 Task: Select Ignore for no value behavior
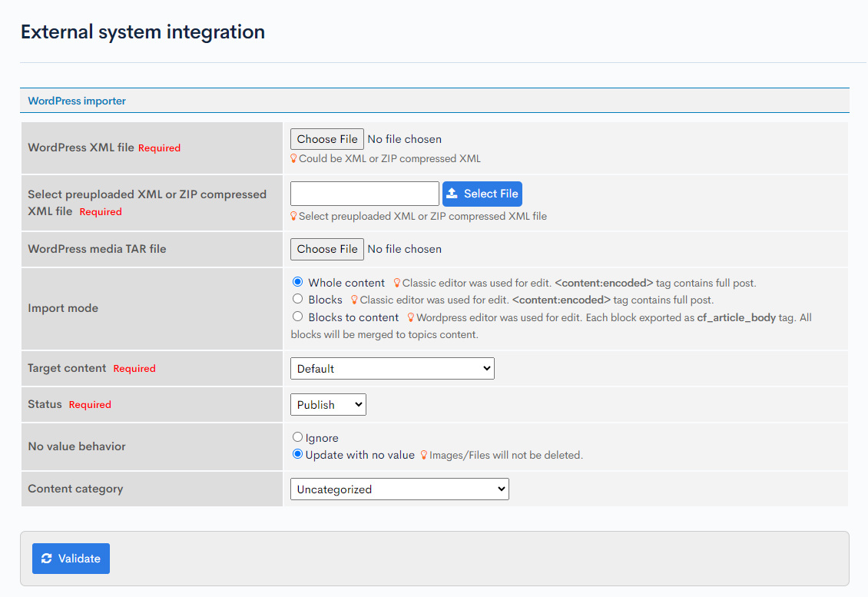tap(298, 437)
